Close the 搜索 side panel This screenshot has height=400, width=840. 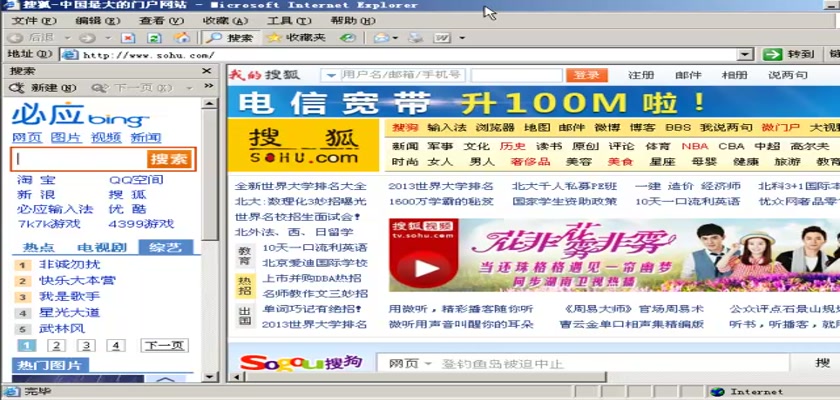pos(207,71)
